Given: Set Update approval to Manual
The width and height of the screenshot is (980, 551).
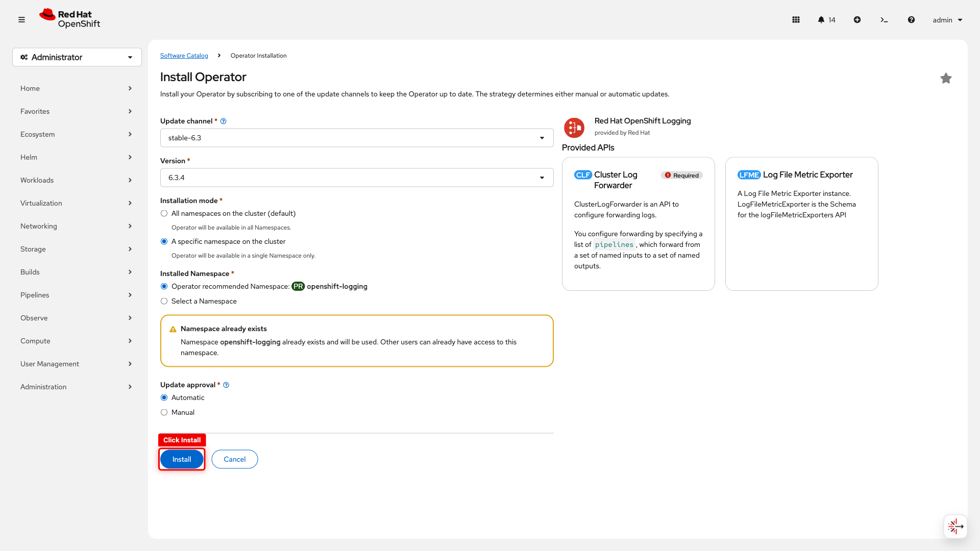Looking at the screenshot, I should pyautogui.click(x=164, y=412).
